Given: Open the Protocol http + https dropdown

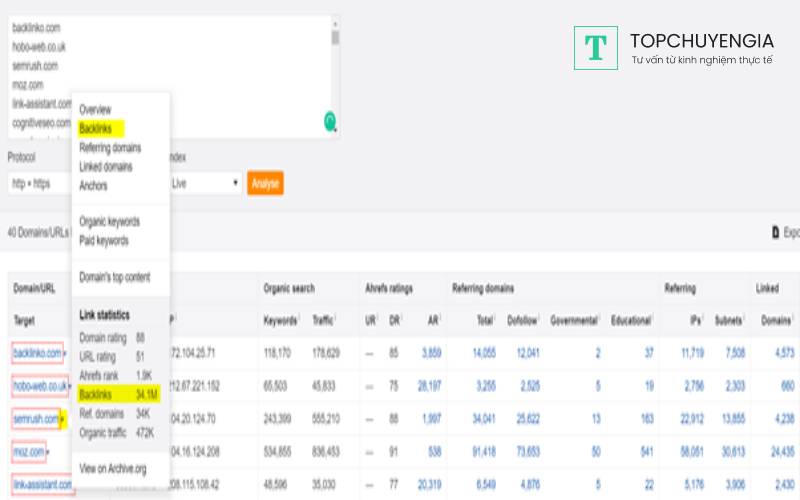Looking at the screenshot, I should coord(38,184).
